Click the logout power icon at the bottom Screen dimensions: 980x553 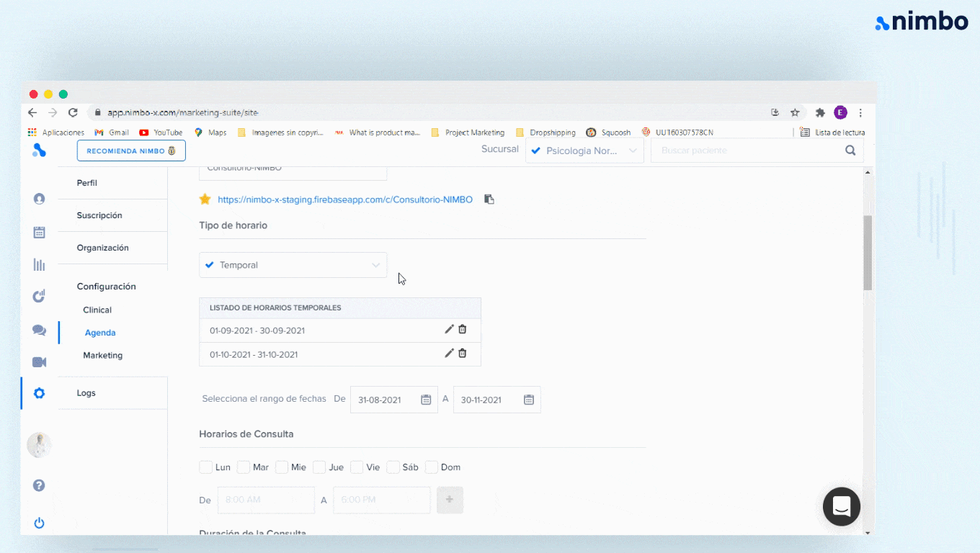coord(38,523)
